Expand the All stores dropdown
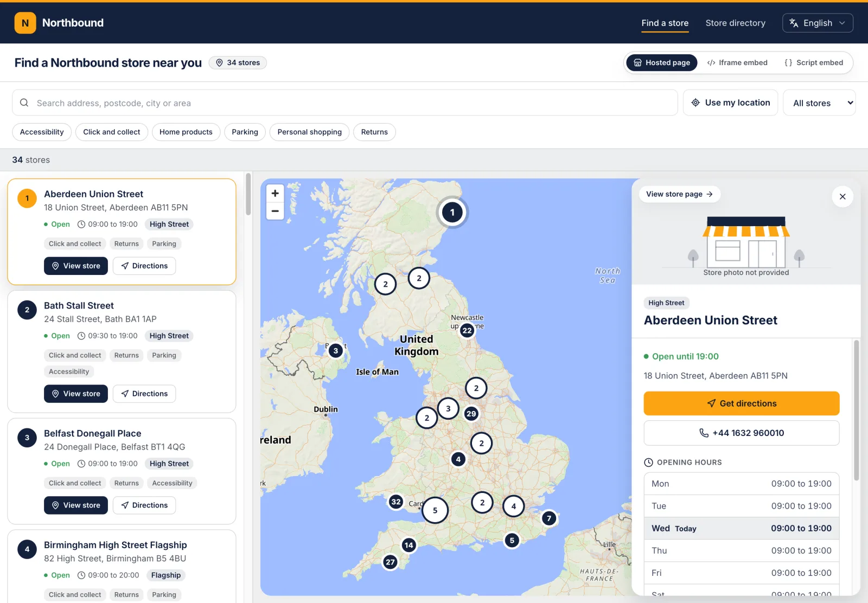Screen dimensions: 868x603 coord(819,103)
